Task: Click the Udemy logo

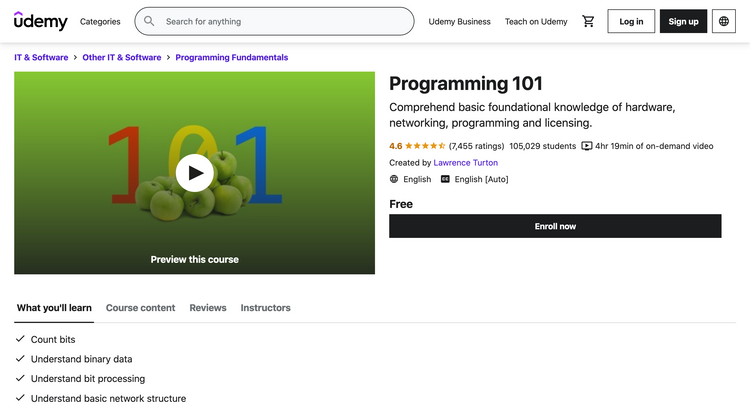Action: coord(41,21)
